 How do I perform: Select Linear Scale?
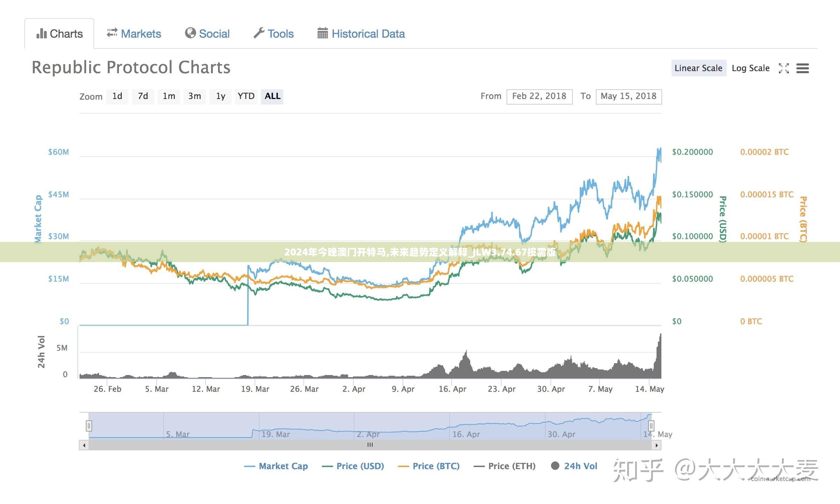[x=698, y=68]
